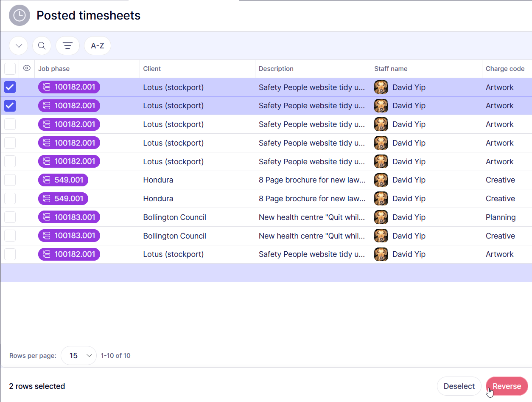The width and height of the screenshot is (532, 402).
Task: Click David Yip's avatar in last row
Action: click(381, 254)
